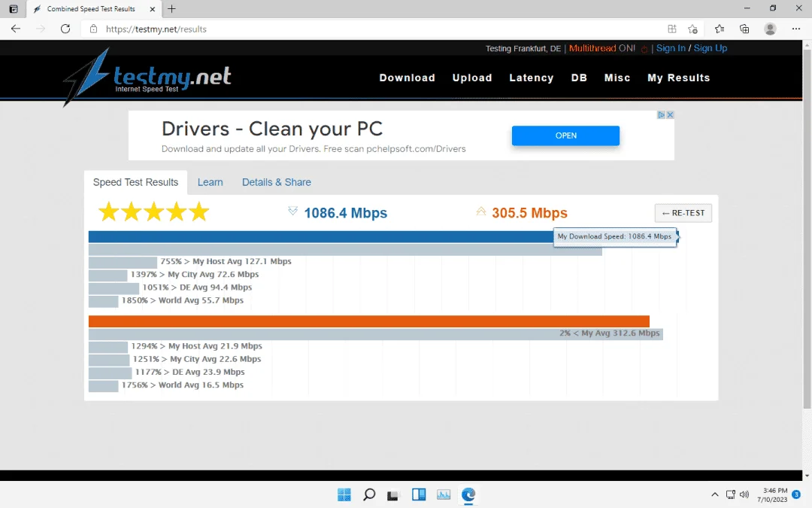
Task: Switch to the Learn tab
Action: [x=211, y=182]
